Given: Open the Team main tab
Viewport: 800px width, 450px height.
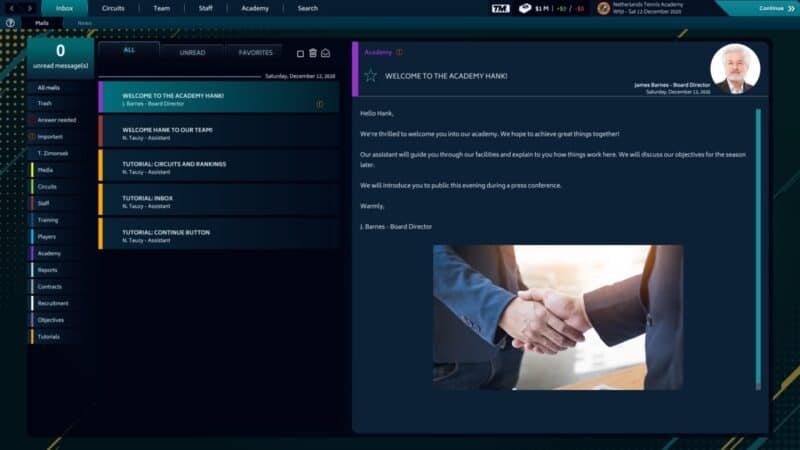Looking at the screenshot, I should 162,8.
